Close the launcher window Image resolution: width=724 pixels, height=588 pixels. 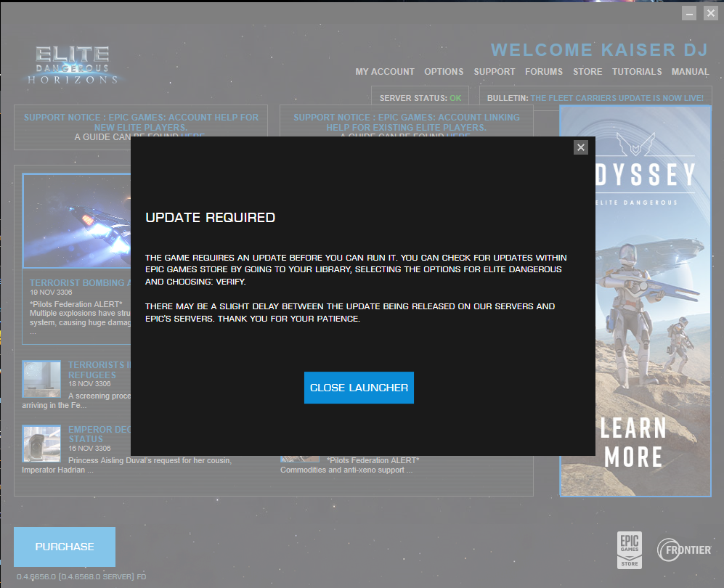point(711,13)
